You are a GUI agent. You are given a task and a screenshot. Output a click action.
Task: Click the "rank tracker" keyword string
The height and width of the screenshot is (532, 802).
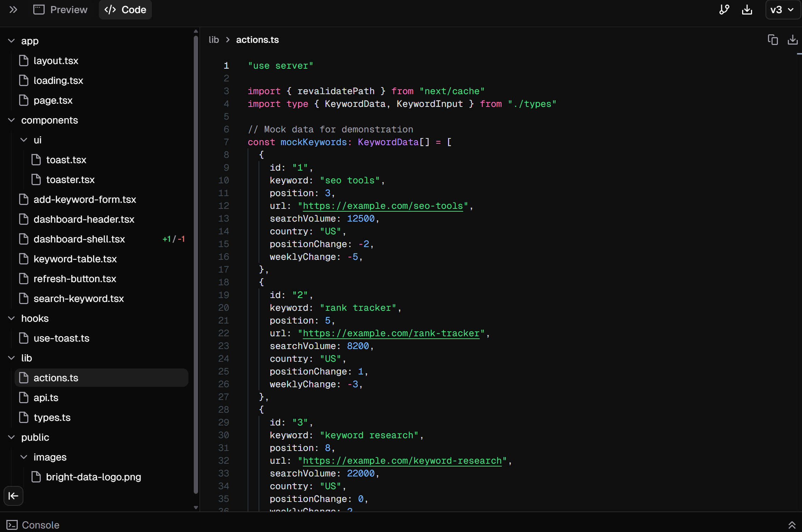coord(358,308)
